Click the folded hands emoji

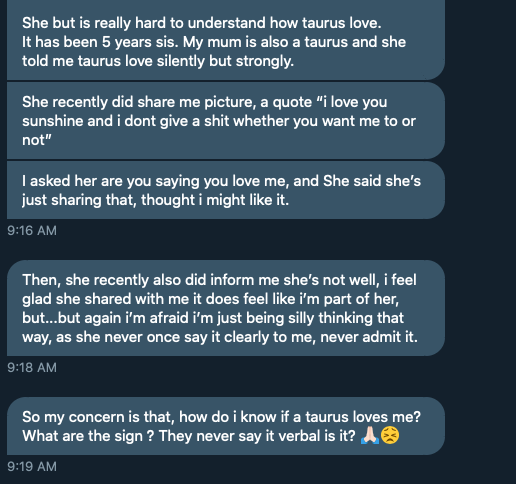(370, 435)
